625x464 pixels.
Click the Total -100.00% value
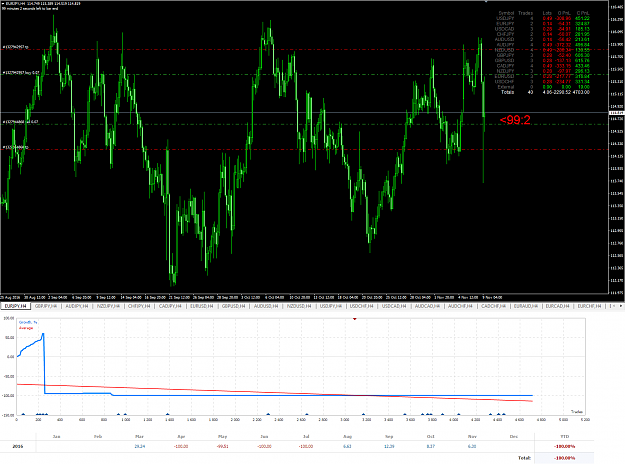point(565,458)
